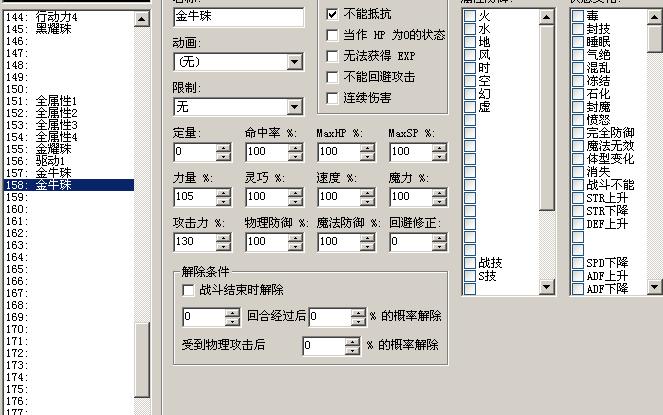The width and height of the screenshot is (663, 415).
Task: Click the state list scroll up arrow
Action: (x=142, y=19)
